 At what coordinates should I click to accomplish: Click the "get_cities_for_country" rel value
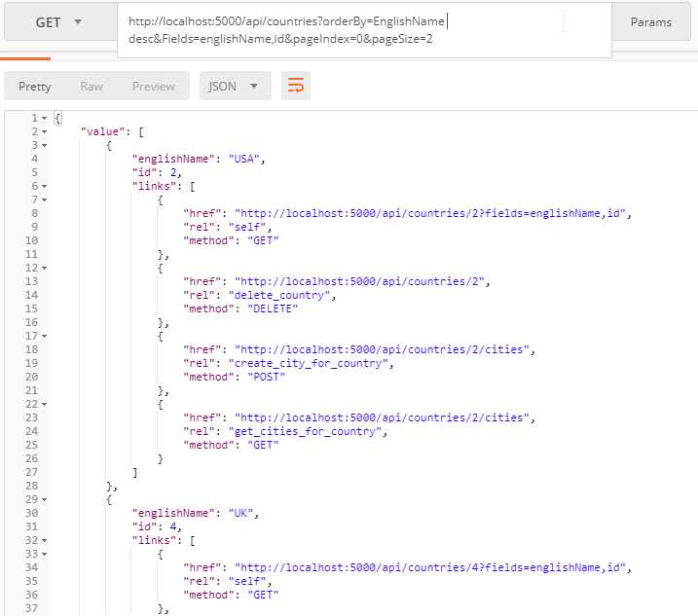click(305, 432)
